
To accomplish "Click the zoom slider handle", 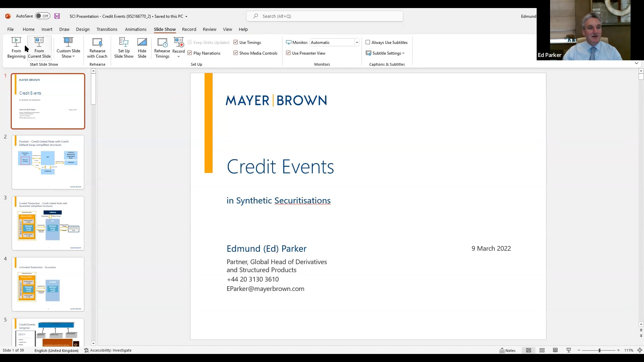I will click(x=599, y=350).
